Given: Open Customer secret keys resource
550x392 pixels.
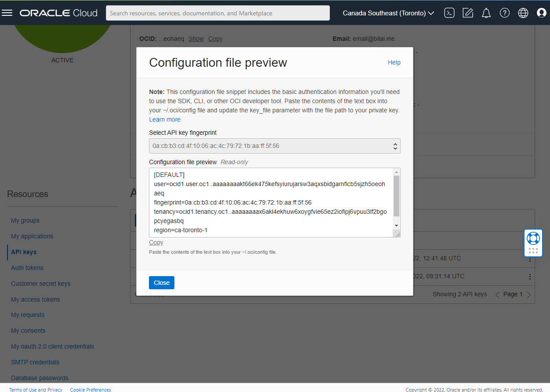Looking at the screenshot, I should [41, 284].
